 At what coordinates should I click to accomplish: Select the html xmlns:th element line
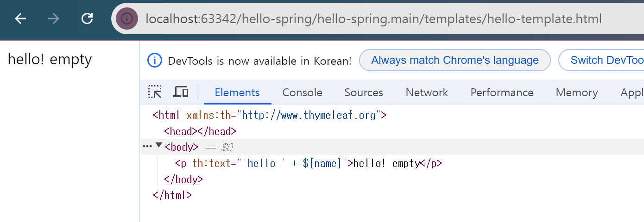tap(270, 115)
